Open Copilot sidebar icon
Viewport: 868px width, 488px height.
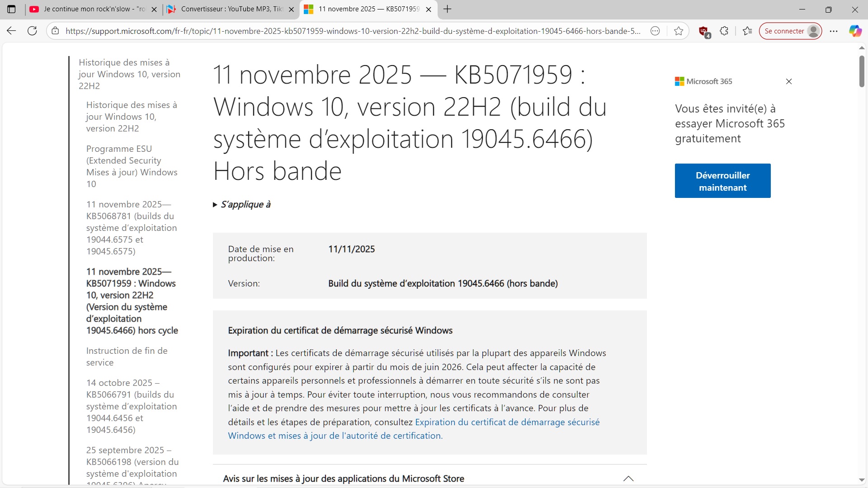click(854, 31)
